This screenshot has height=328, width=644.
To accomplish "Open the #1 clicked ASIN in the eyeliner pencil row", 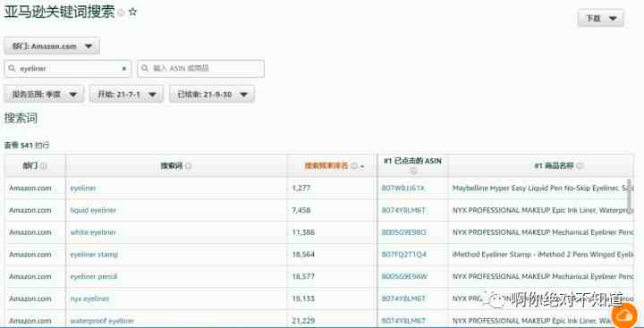I will (x=404, y=277).
